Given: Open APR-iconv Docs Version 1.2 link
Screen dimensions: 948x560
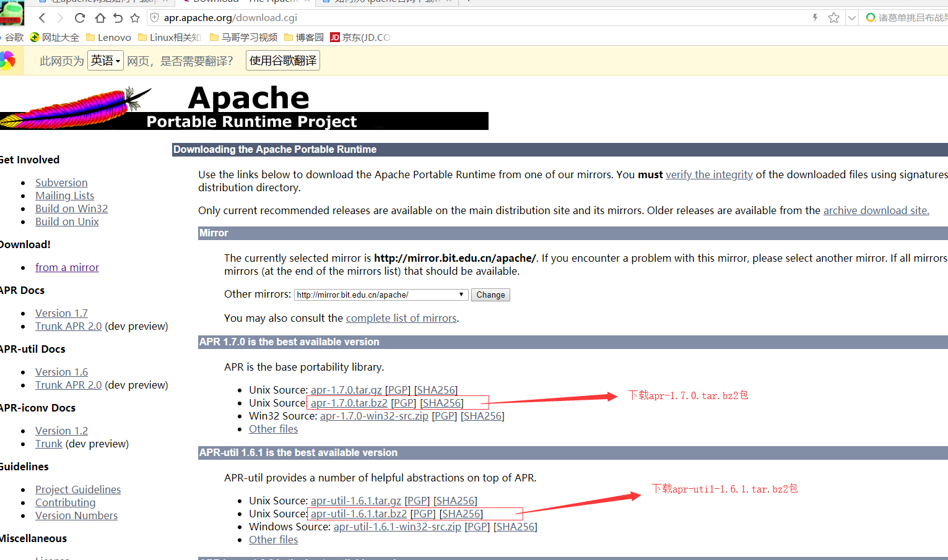Looking at the screenshot, I should (x=61, y=431).
